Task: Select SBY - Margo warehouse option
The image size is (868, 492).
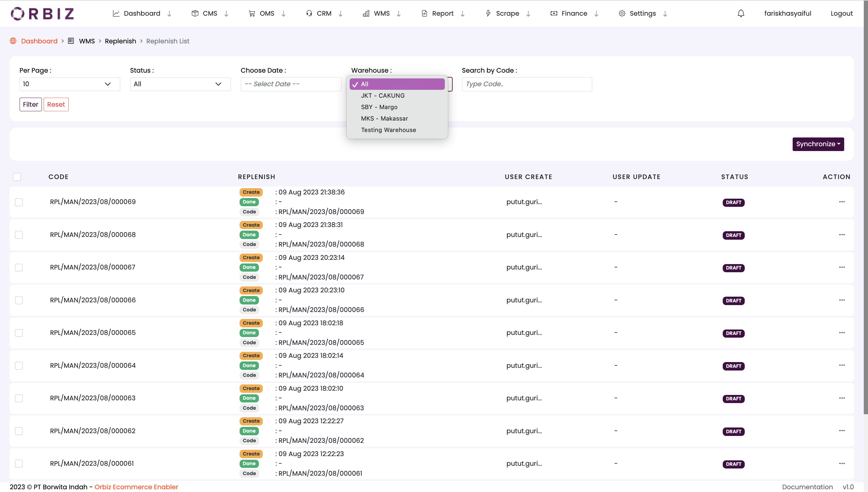Action: [397, 107]
